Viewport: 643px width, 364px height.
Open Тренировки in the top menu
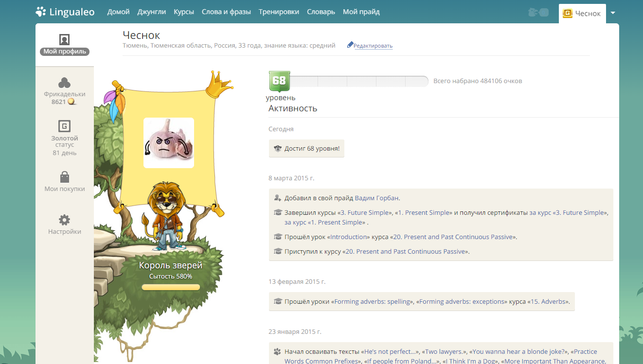279,12
